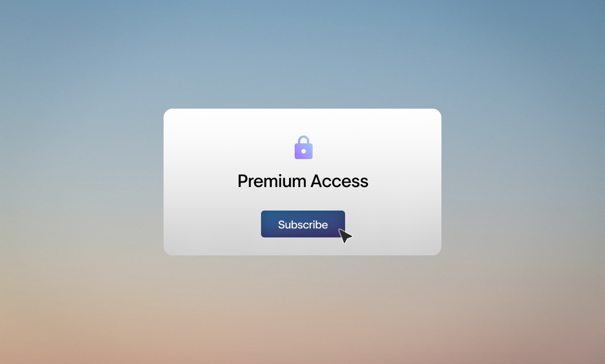Click the padlock's curved shackle
Image resolution: width=605 pixels, height=364 pixels.
tap(304, 140)
